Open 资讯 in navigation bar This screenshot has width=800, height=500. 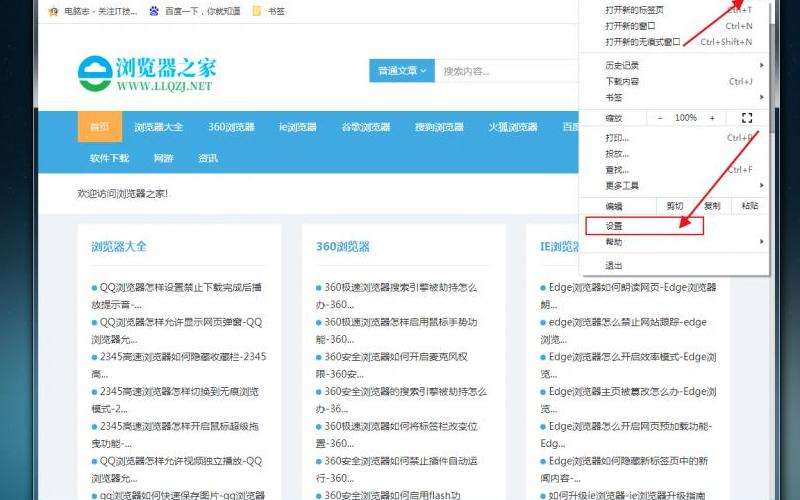point(208,158)
